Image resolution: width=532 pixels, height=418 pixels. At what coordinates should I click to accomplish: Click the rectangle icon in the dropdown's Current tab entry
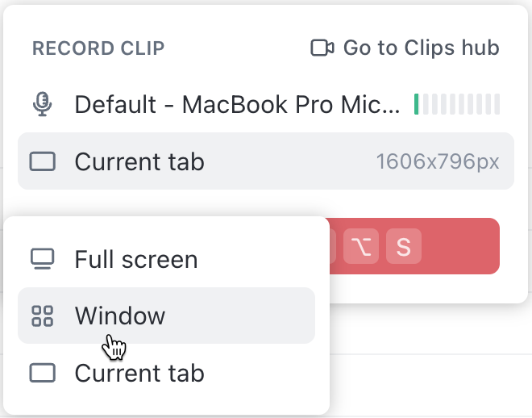(43, 373)
